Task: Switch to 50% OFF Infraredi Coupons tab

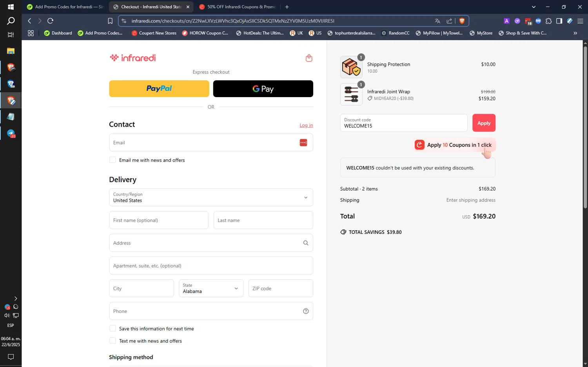Action: [x=238, y=7]
